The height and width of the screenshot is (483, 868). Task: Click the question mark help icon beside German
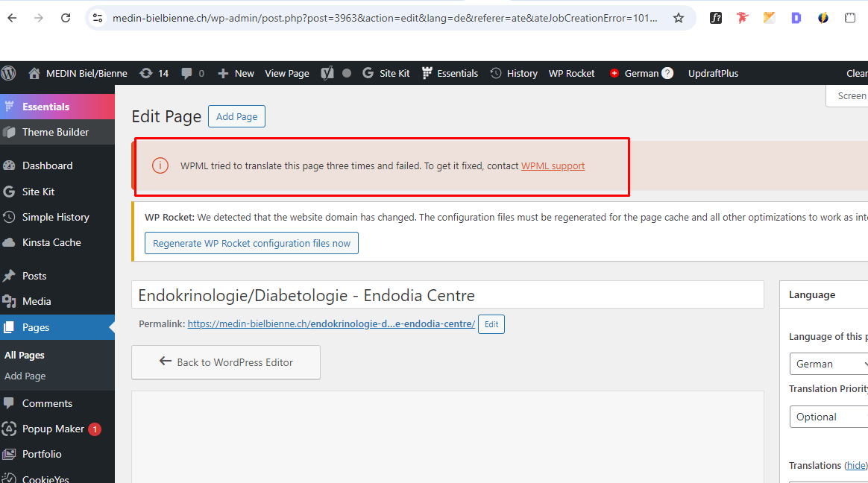(667, 73)
